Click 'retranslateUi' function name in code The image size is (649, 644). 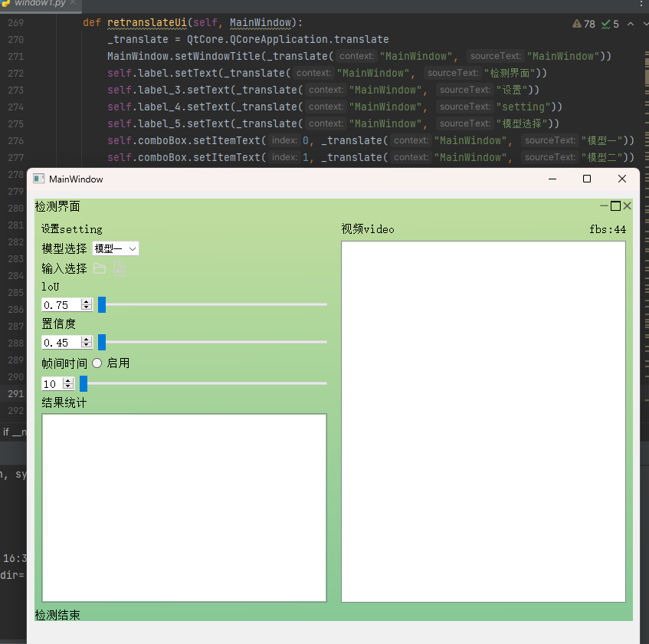pyautogui.click(x=147, y=23)
